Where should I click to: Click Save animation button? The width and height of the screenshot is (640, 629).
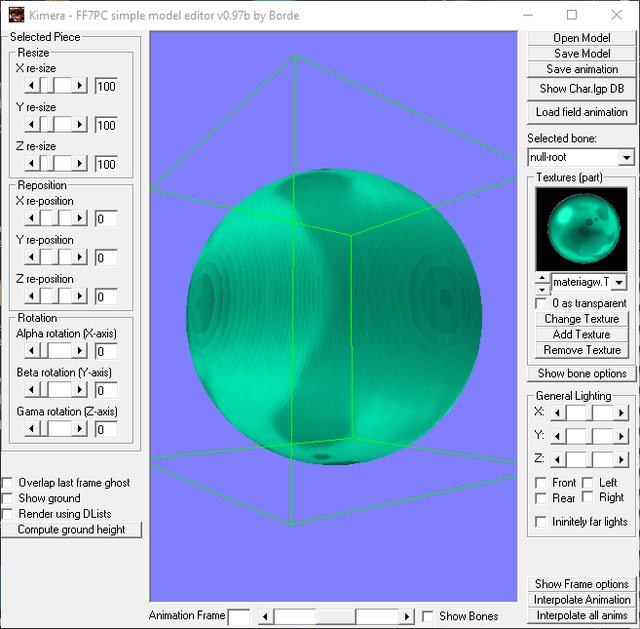click(582, 69)
